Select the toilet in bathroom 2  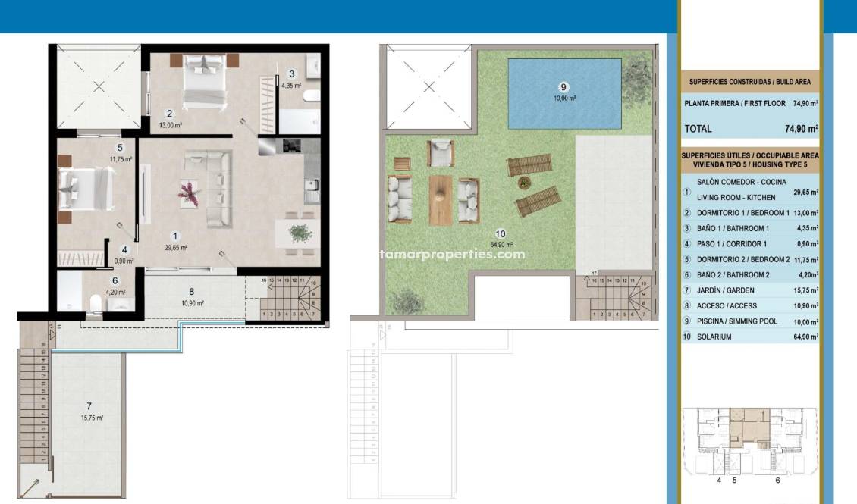pyautogui.click(x=96, y=304)
